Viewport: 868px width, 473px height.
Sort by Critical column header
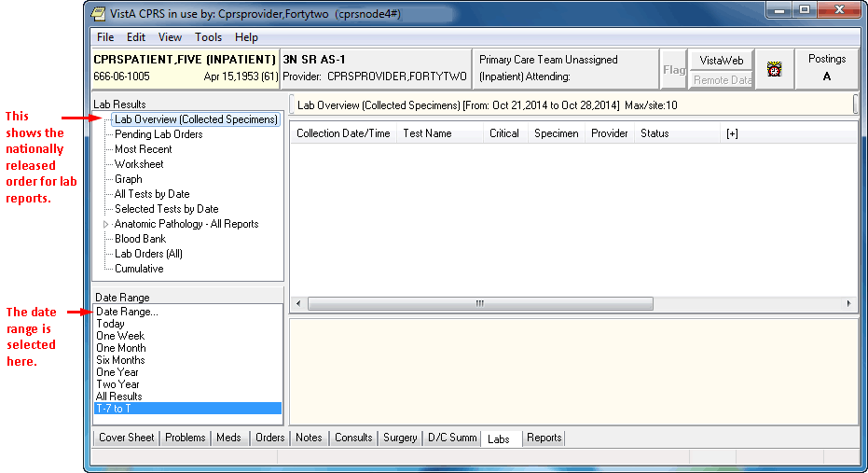coord(505,133)
